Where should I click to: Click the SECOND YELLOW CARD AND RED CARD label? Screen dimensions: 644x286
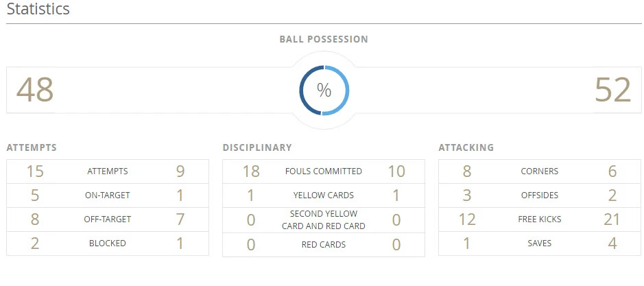tap(324, 219)
